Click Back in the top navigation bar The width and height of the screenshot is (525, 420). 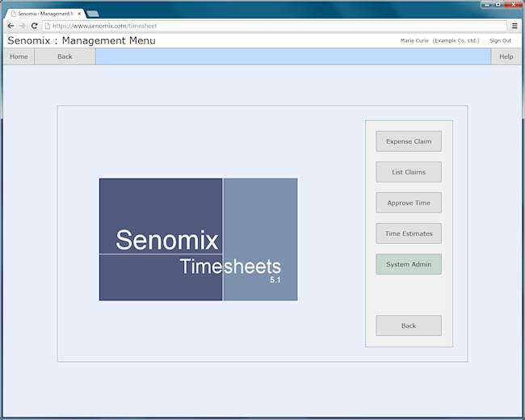coord(65,57)
